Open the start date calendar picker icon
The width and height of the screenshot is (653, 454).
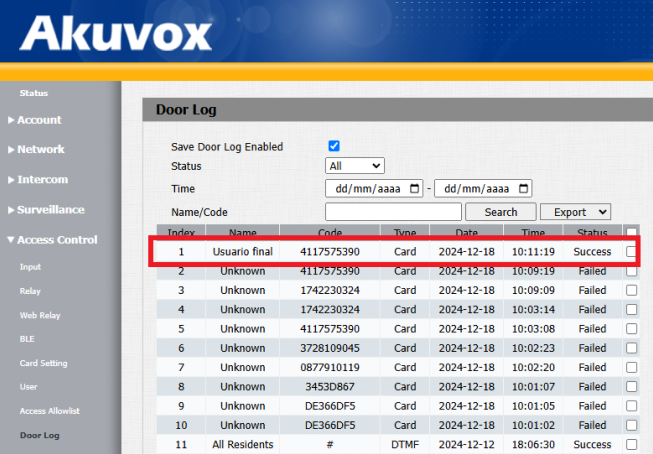[414, 189]
